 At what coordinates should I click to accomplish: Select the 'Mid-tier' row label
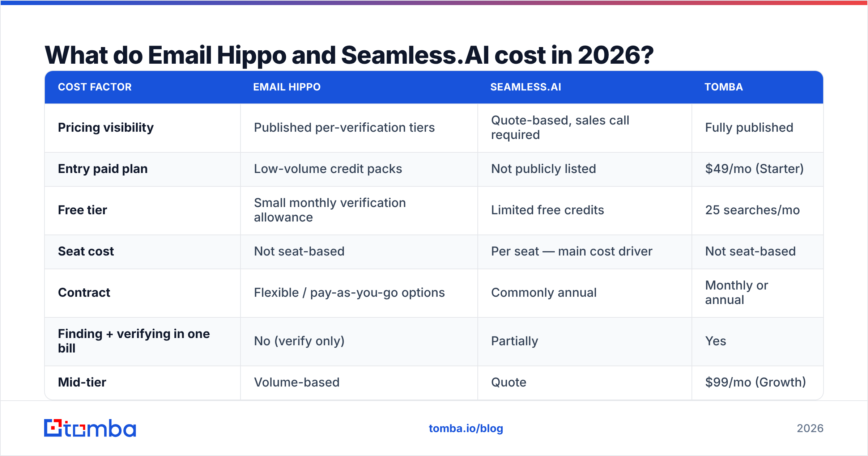point(82,382)
